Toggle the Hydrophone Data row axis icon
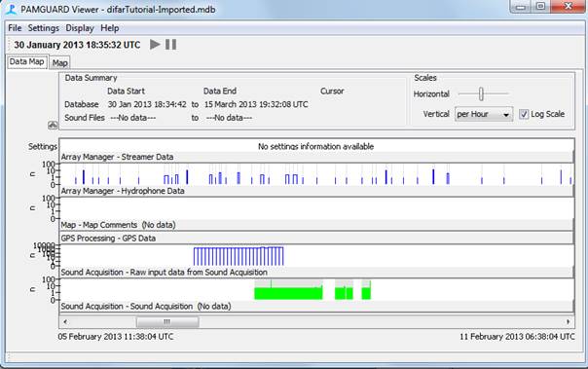This screenshot has width=588, height=369. [33, 207]
